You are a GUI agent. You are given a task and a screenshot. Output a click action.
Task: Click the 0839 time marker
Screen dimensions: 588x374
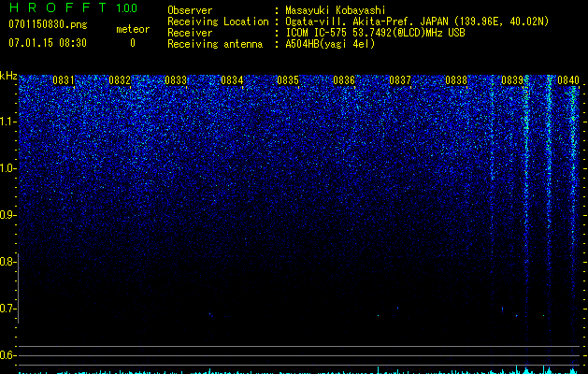[x=512, y=80]
